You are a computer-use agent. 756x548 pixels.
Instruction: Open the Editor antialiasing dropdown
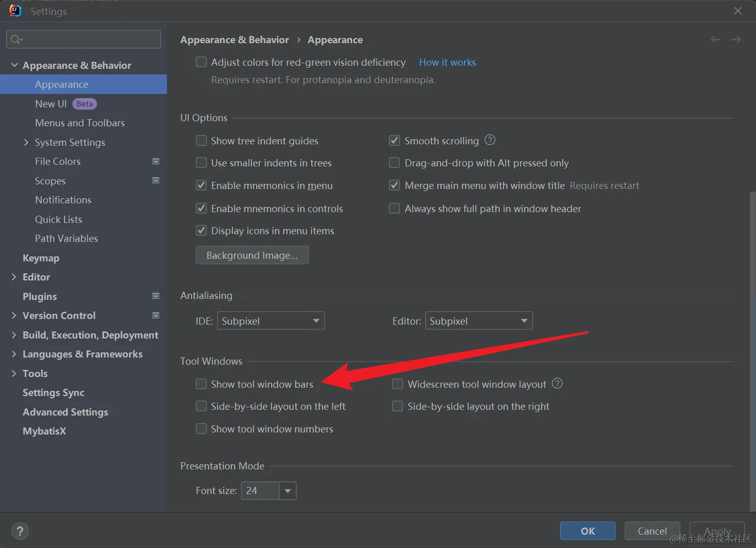tap(479, 321)
